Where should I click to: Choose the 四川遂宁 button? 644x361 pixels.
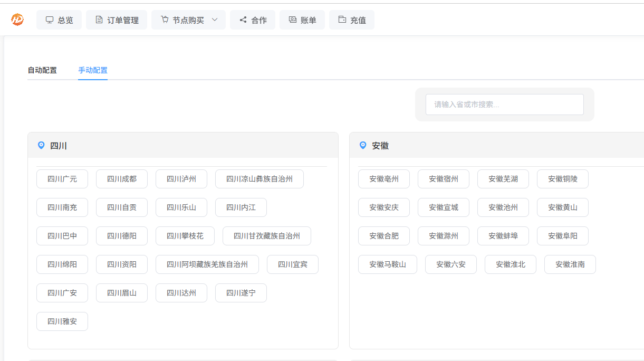tap(241, 293)
